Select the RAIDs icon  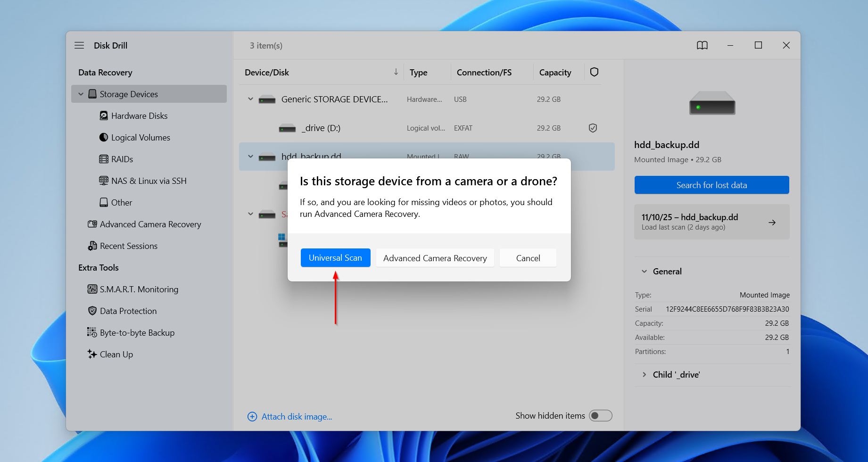coord(104,159)
